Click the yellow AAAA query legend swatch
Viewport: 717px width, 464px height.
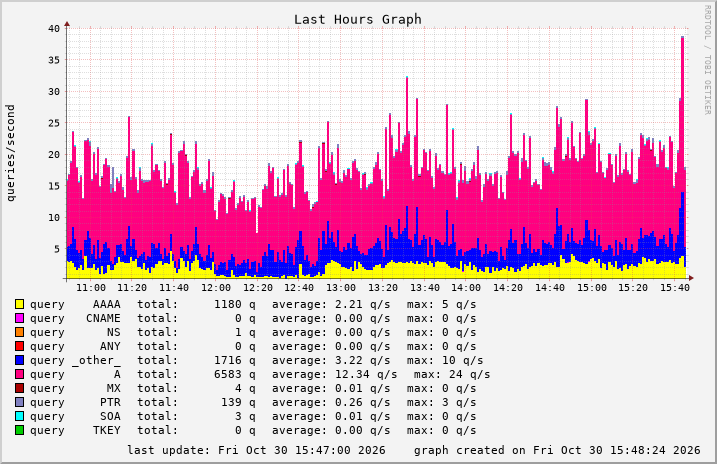[19, 304]
